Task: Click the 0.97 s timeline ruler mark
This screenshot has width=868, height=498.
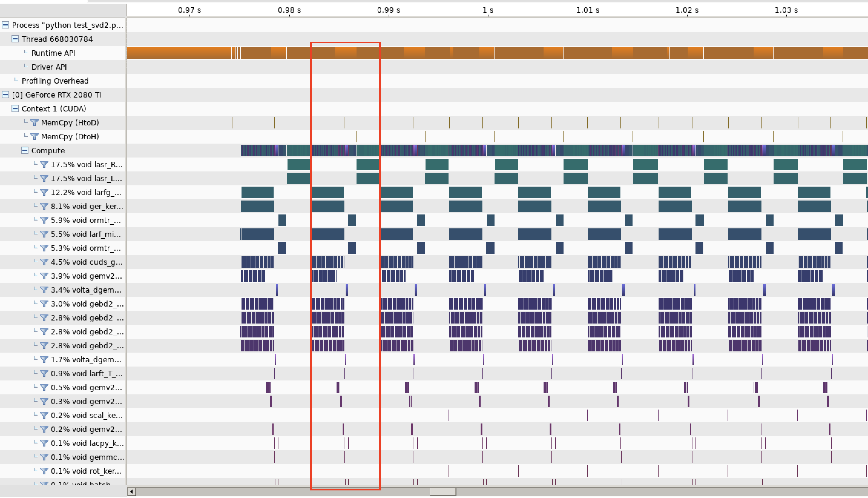Action: click(x=189, y=10)
